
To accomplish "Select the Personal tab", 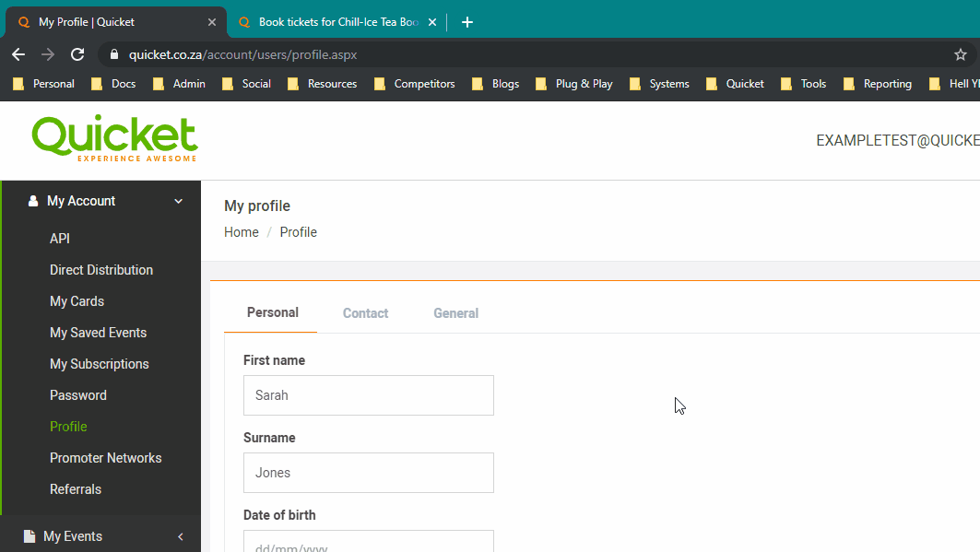I will (x=273, y=312).
